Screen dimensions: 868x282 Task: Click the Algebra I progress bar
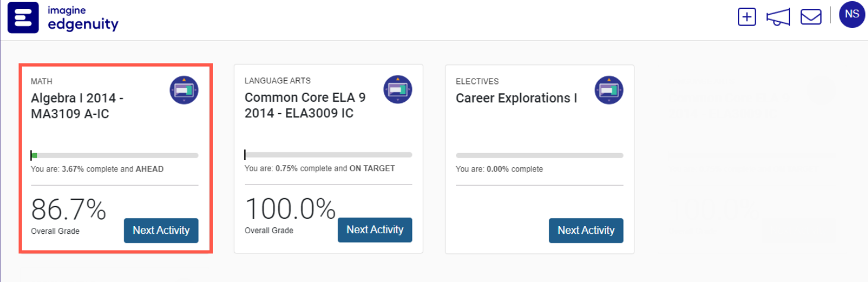[115, 156]
